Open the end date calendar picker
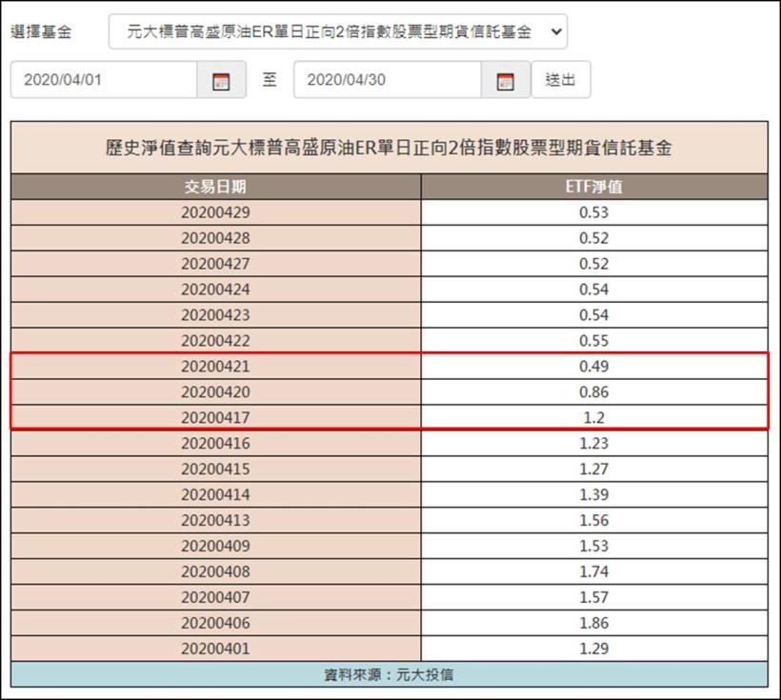This screenshot has width=781, height=700. click(x=505, y=80)
